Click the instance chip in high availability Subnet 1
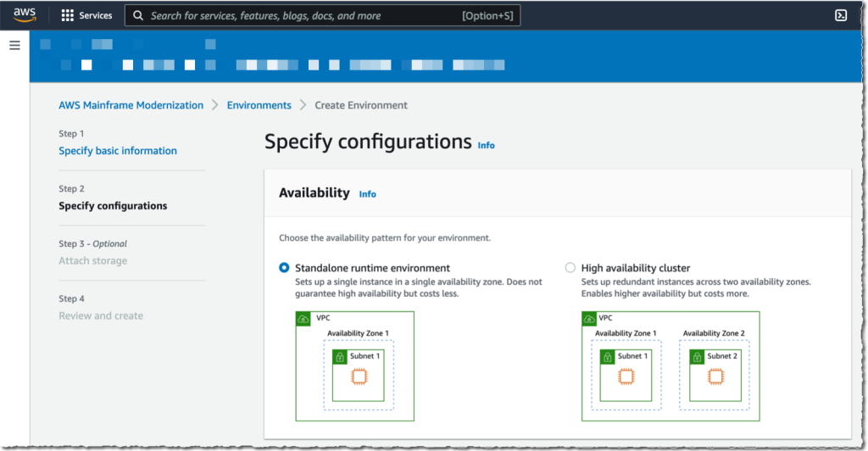The height and width of the screenshot is (451, 868). click(x=626, y=377)
